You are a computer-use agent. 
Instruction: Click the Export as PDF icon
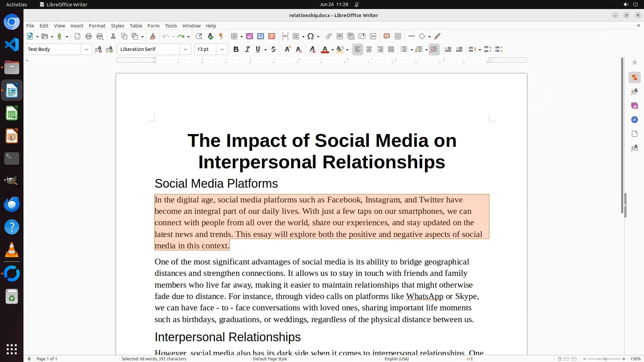coord(77,37)
